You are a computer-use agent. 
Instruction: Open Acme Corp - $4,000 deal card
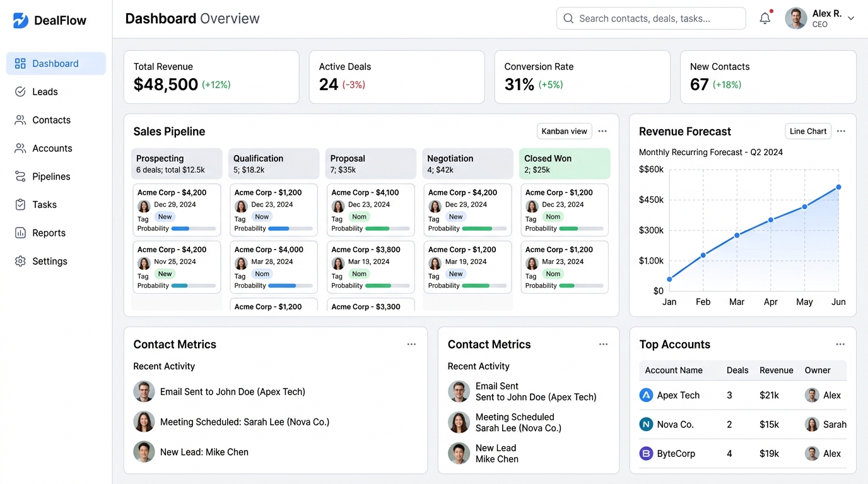point(274,267)
